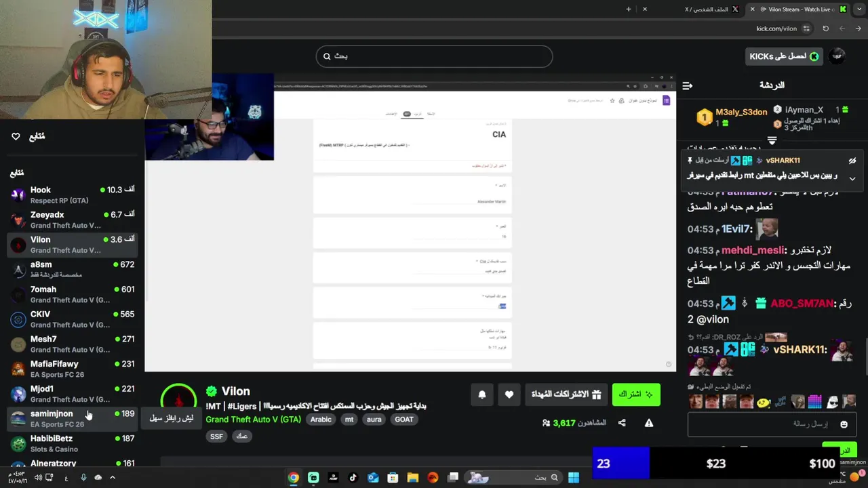Open HabibiBetz channel in the sidebar
This screenshot has width=868, height=488.
point(72,443)
